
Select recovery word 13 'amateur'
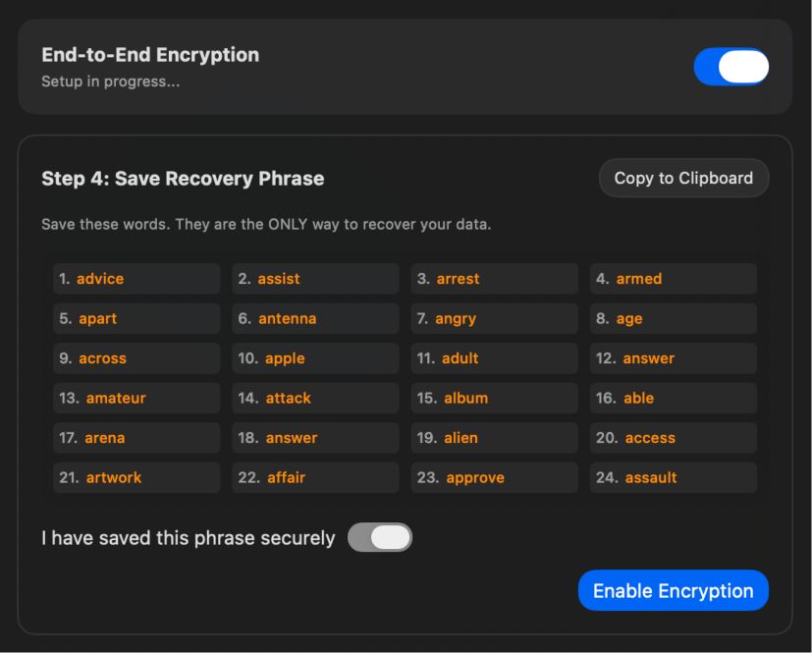click(135, 398)
